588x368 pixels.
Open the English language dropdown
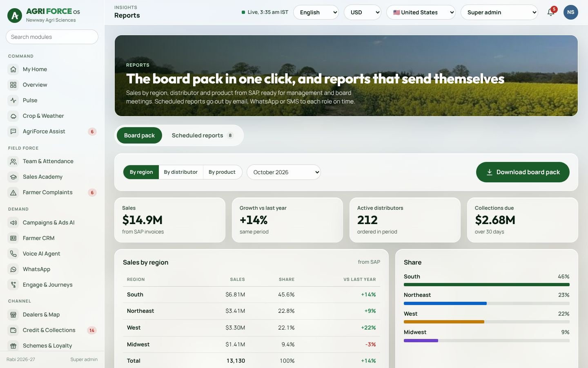pyautogui.click(x=316, y=12)
